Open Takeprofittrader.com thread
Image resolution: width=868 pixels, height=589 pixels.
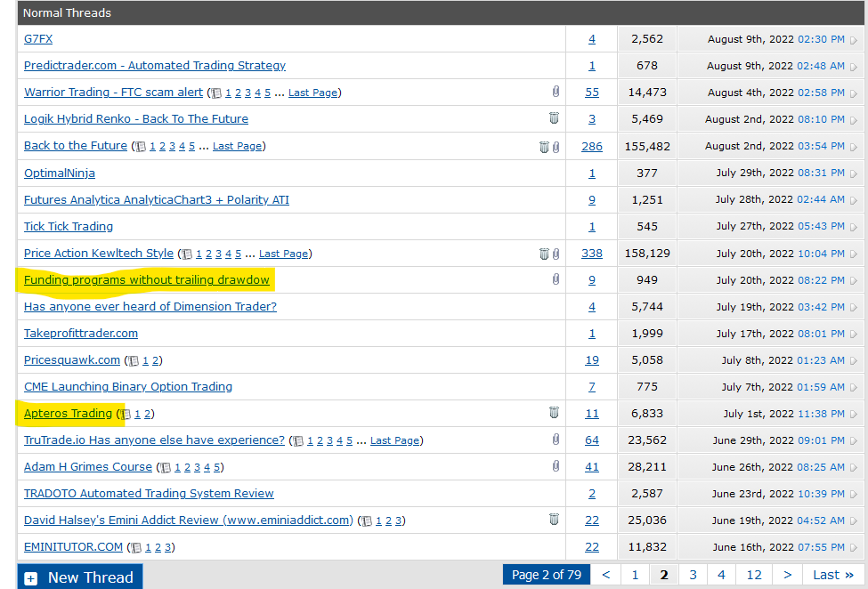[81, 333]
